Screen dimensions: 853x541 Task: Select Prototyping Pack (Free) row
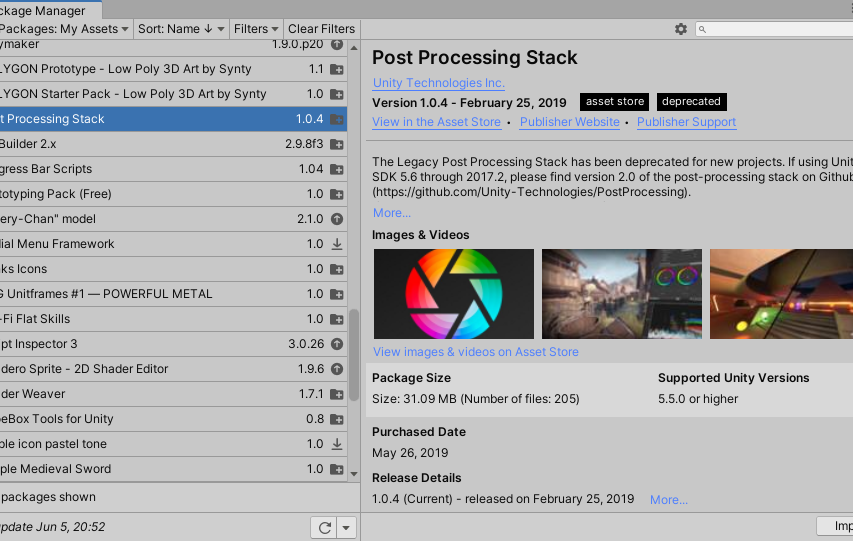point(173,194)
